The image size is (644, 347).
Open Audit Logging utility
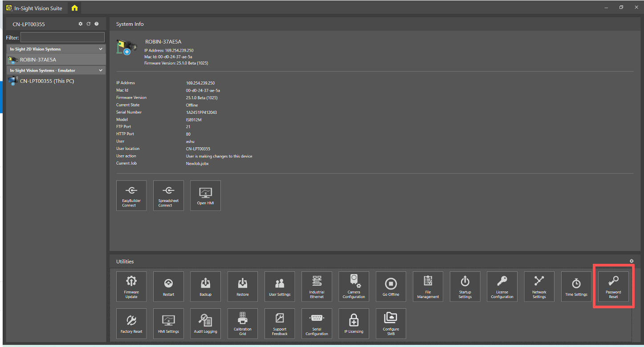pyautogui.click(x=205, y=323)
